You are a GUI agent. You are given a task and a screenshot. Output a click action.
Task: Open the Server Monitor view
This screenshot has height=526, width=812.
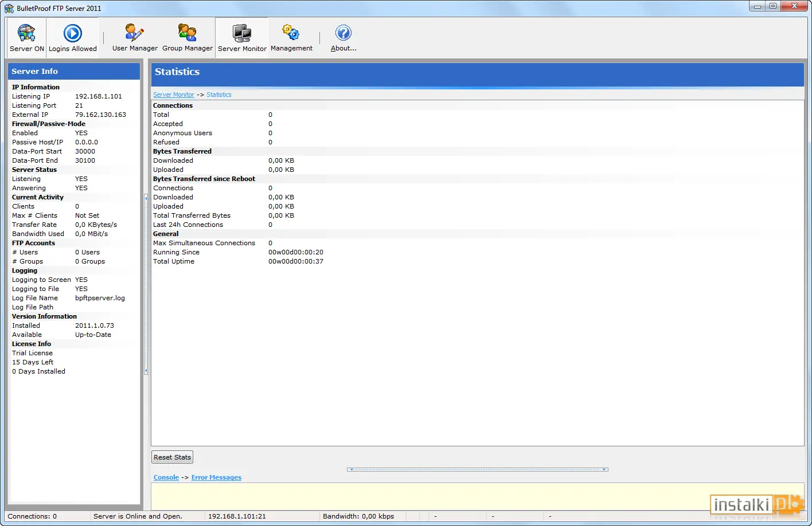[242, 38]
